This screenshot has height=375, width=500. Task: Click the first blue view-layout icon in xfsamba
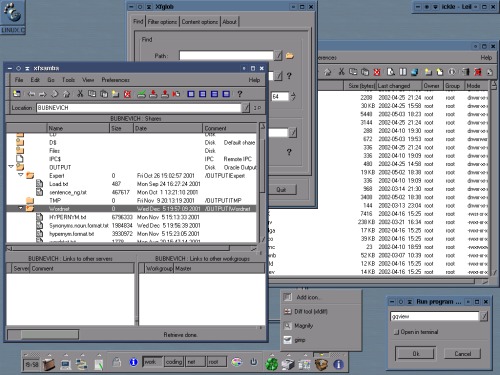click(191, 94)
